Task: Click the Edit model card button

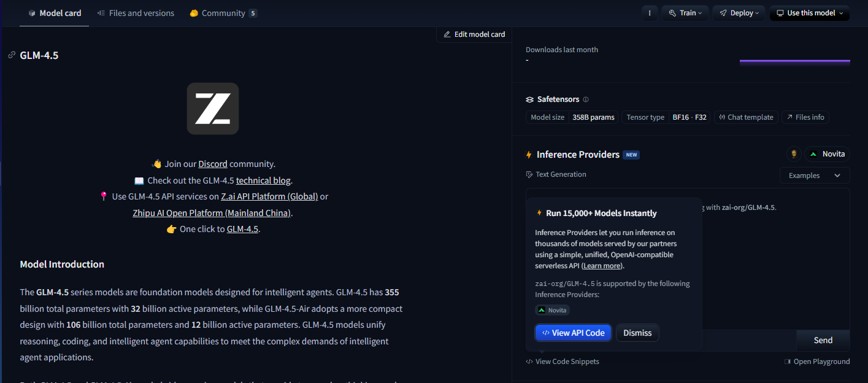Action: 474,34
